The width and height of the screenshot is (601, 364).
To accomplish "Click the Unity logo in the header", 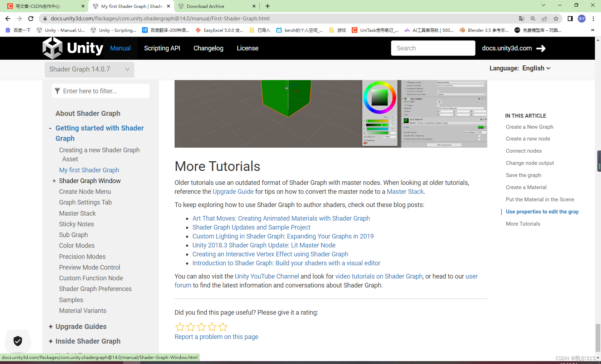I will coord(73,48).
